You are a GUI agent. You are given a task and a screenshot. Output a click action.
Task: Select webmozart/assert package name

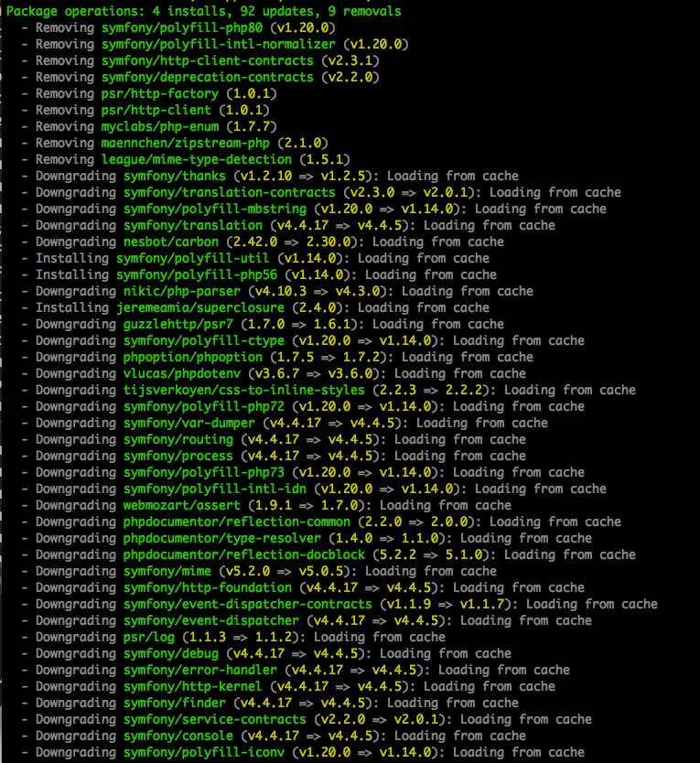coord(181,505)
